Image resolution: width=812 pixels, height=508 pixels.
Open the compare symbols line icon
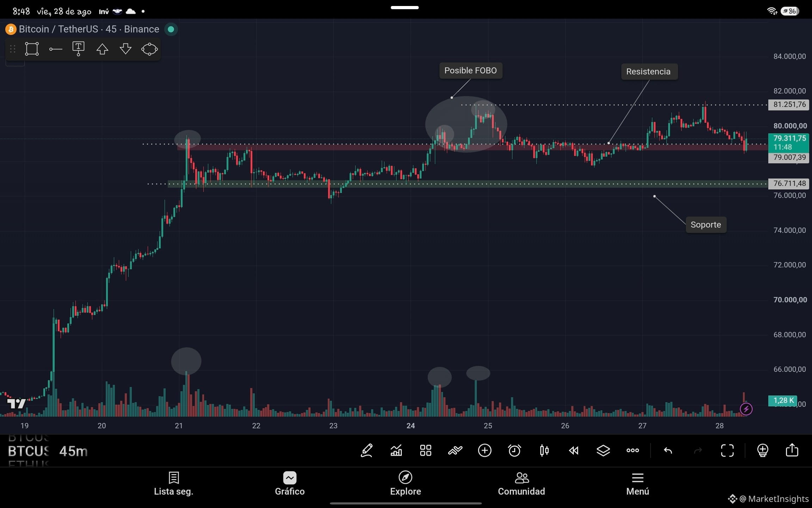pos(455,450)
